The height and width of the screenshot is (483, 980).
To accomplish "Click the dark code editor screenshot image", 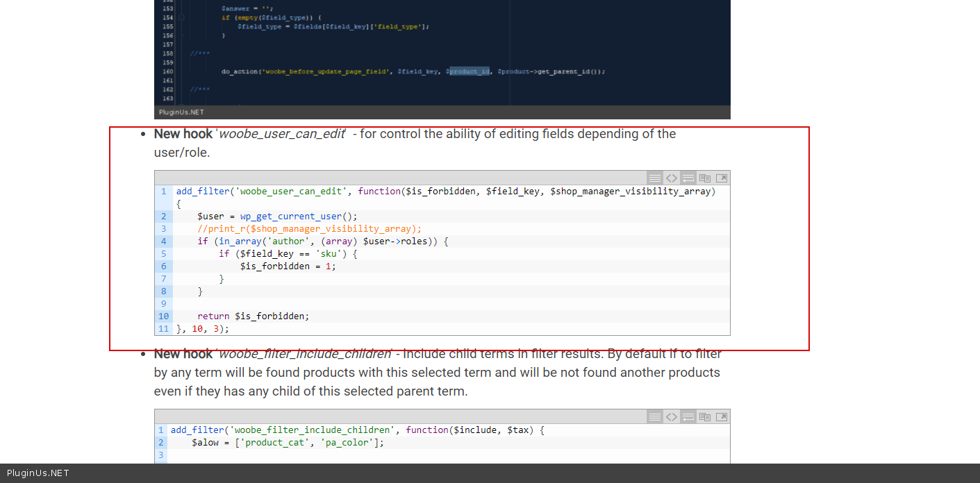I will (442, 52).
